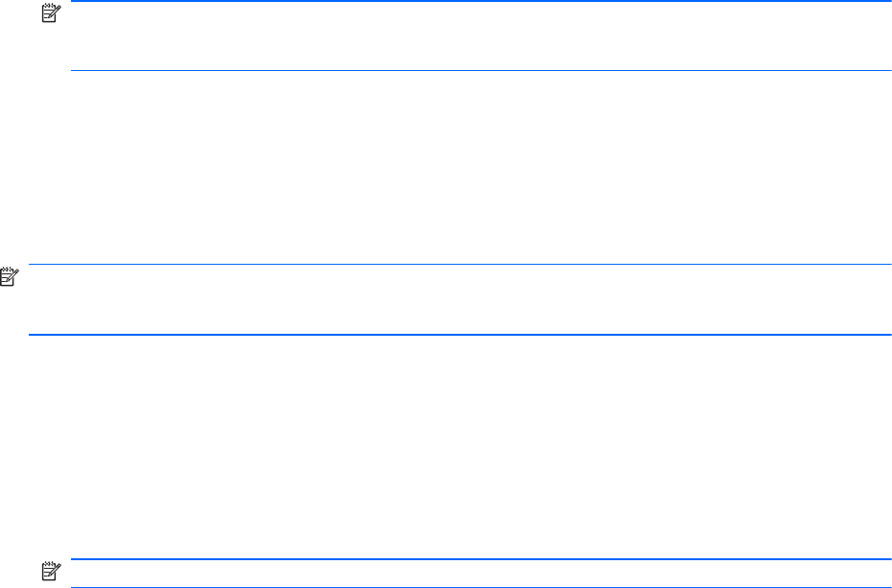
Task: Click the middle note icon at left margin
Action: [x=8, y=276]
